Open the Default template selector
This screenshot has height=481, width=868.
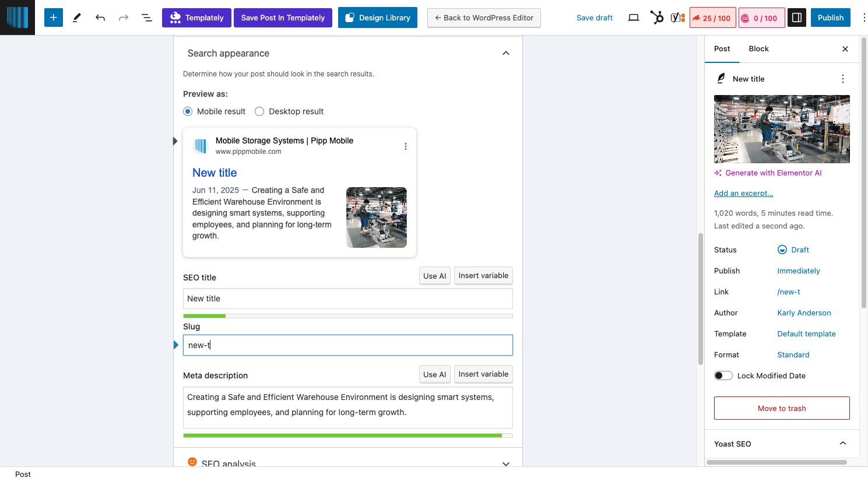(807, 333)
